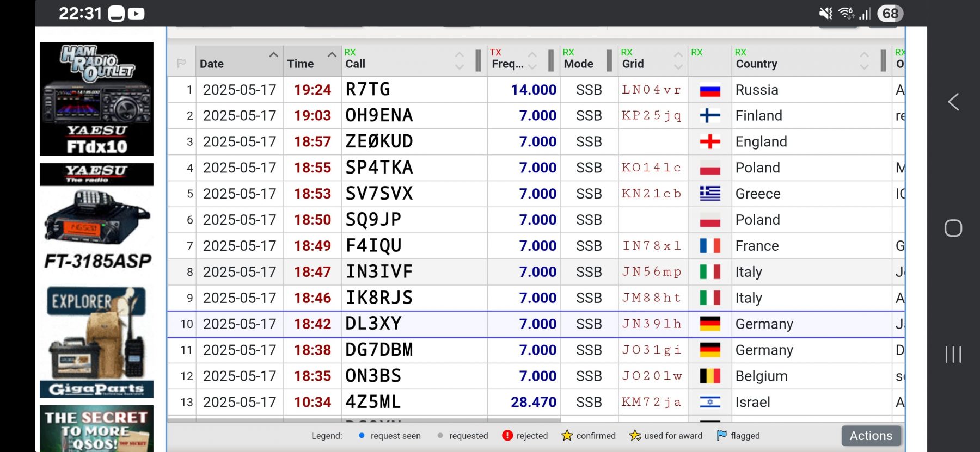Open the Yaesu FTdx10 advertisement
Image resolution: width=980 pixels, height=452 pixels.
click(x=97, y=99)
